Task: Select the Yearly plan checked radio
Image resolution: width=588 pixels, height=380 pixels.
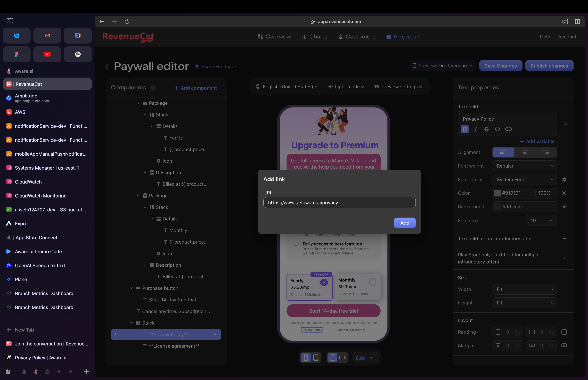Action: point(324,282)
